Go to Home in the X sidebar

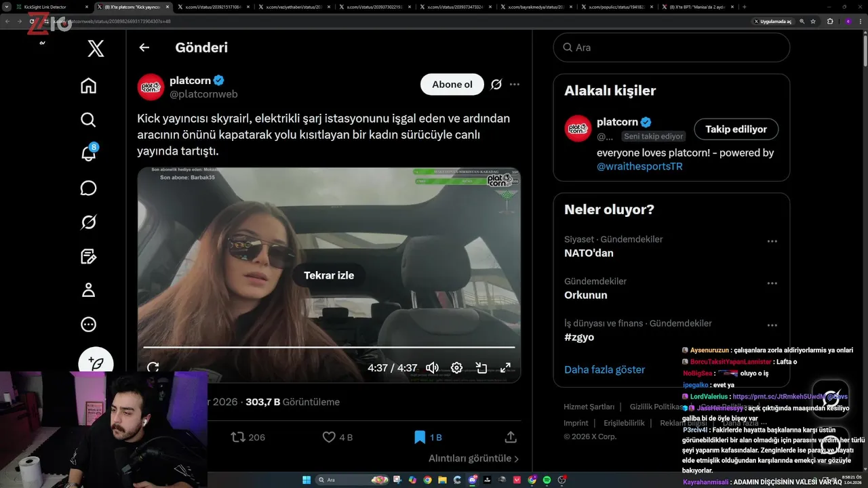(x=88, y=86)
